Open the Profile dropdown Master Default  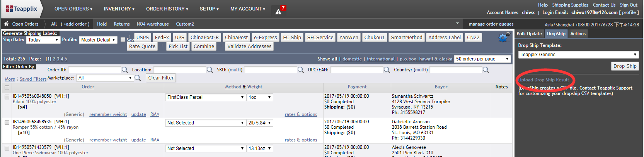pos(98,40)
